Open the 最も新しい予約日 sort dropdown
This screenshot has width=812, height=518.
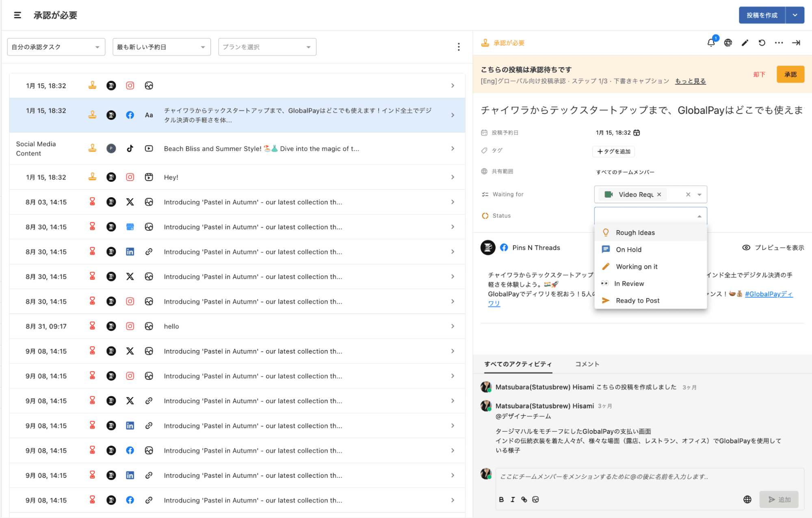point(162,47)
